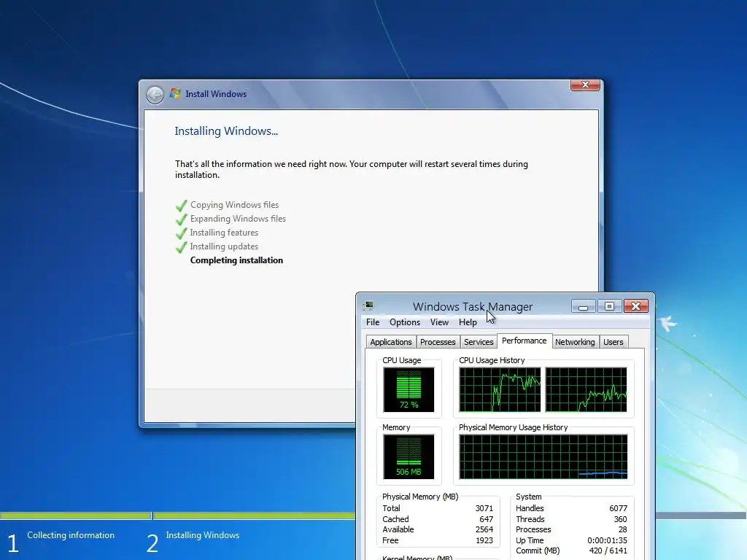Screen dimensions: 747x560
Task: Click the Physical Memory Usage History graph
Action: [x=543, y=456]
